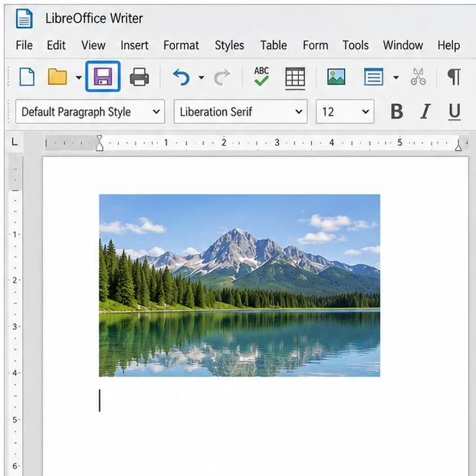Open file using the yellow folder icon

click(x=57, y=77)
